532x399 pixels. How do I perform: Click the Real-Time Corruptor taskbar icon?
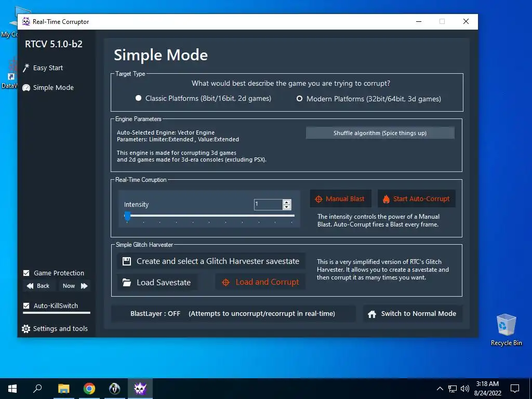tap(140, 389)
